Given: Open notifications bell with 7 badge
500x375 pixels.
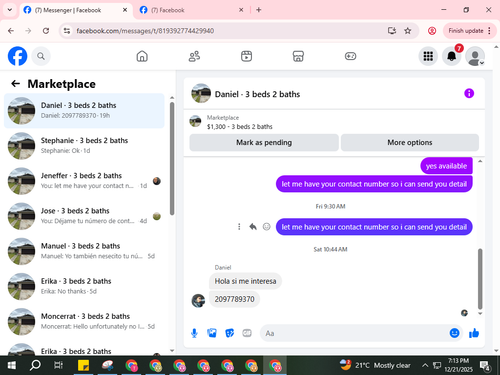Looking at the screenshot, I should coord(452,56).
